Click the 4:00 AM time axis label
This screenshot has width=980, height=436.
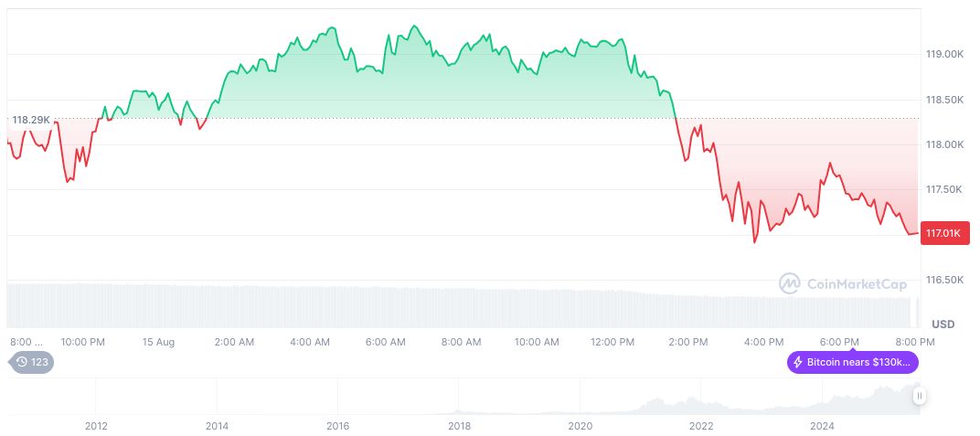coord(310,342)
